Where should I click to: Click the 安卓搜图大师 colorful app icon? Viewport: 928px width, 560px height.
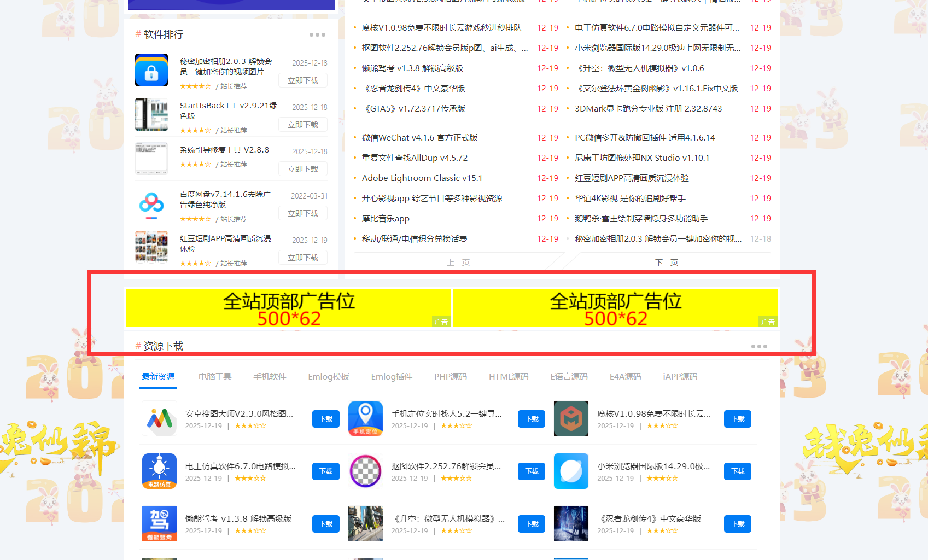pos(159,419)
